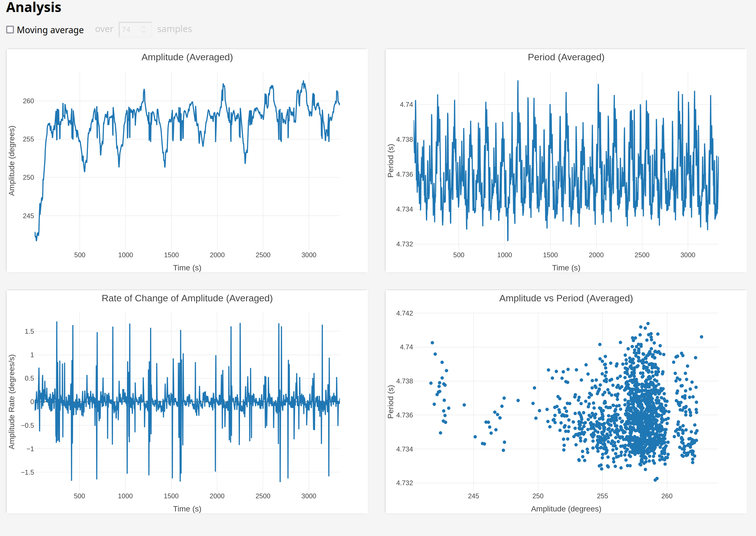Enable the Moving average checkbox
This screenshot has width=756, height=536.
point(10,30)
